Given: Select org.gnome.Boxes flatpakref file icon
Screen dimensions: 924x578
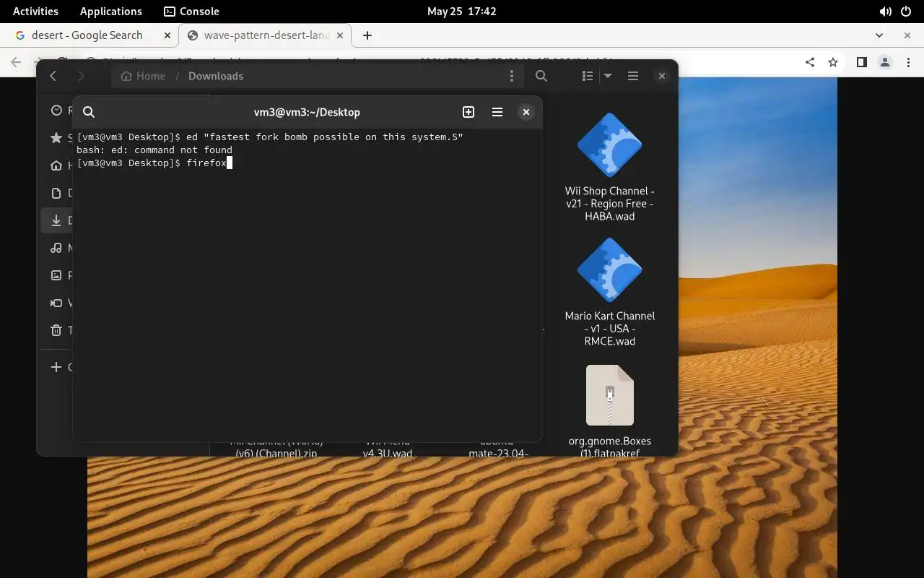Looking at the screenshot, I should 610,395.
